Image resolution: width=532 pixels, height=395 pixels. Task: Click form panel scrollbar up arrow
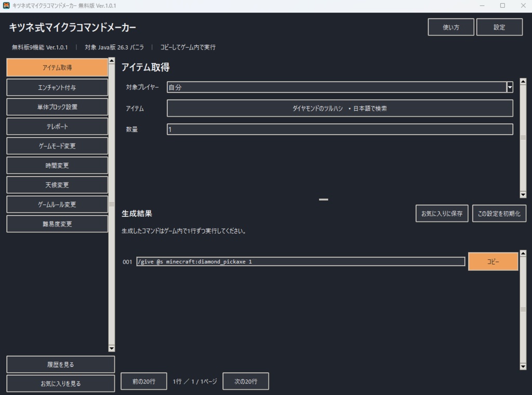[523, 82]
